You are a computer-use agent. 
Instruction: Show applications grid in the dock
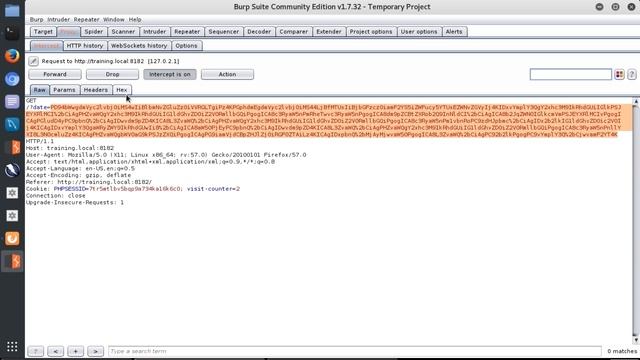click(12, 346)
